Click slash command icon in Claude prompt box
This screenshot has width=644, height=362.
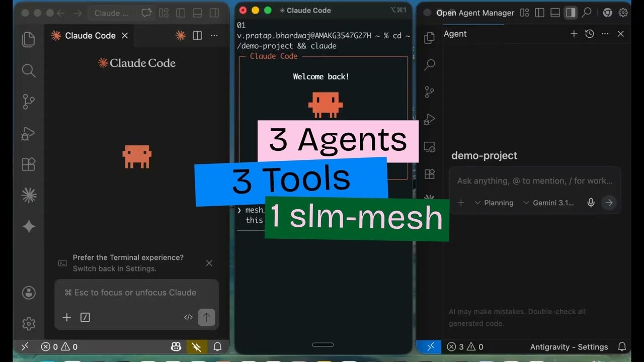(x=85, y=317)
